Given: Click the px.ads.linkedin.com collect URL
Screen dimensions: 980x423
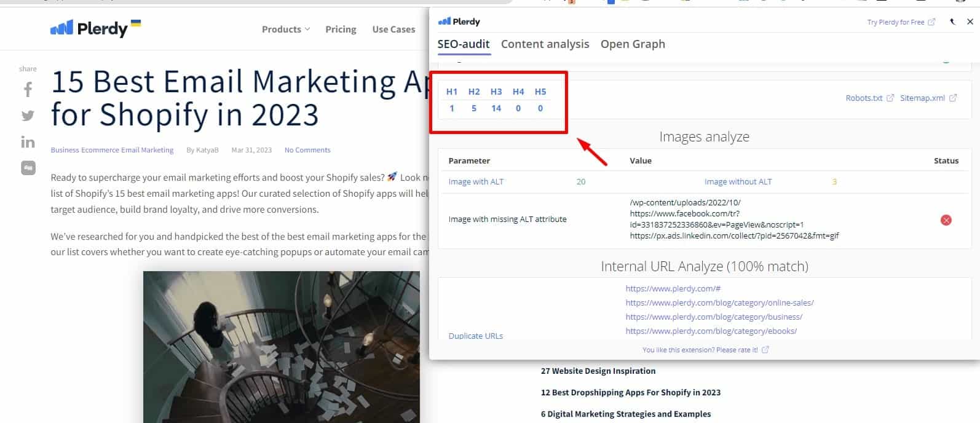Looking at the screenshot, I should click(x=734, y=235).
